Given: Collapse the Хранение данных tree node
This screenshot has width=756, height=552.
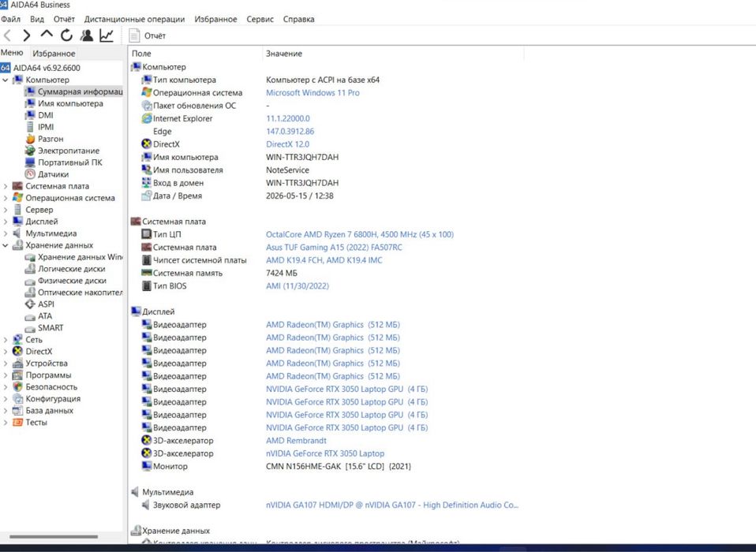Looking at the screenshot, I should 6,245.
